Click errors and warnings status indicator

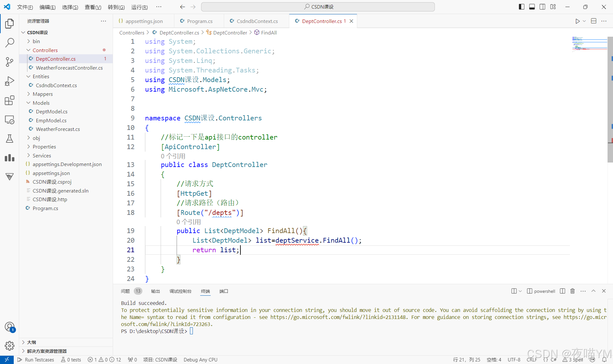pos(105,360)
